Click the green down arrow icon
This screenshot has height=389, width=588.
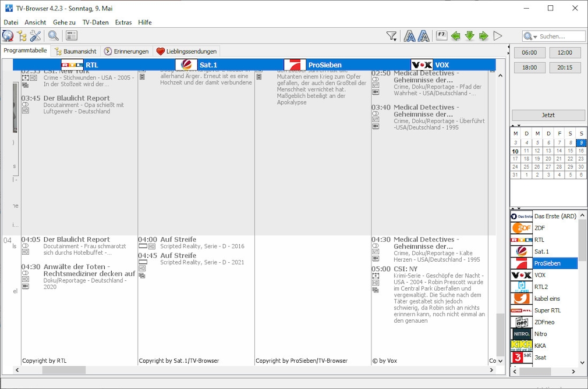pyautogui.click(x=470, y=36)
